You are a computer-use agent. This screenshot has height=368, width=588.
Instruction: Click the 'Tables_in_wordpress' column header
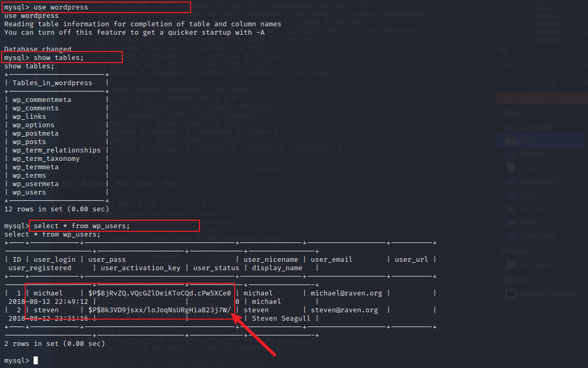point(52,83)
